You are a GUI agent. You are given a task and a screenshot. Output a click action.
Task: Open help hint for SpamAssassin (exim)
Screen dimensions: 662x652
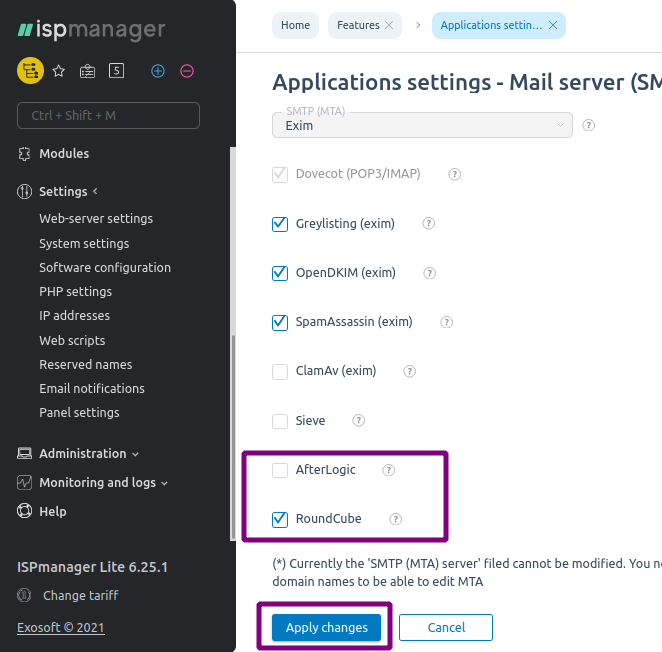pos(447,322)
